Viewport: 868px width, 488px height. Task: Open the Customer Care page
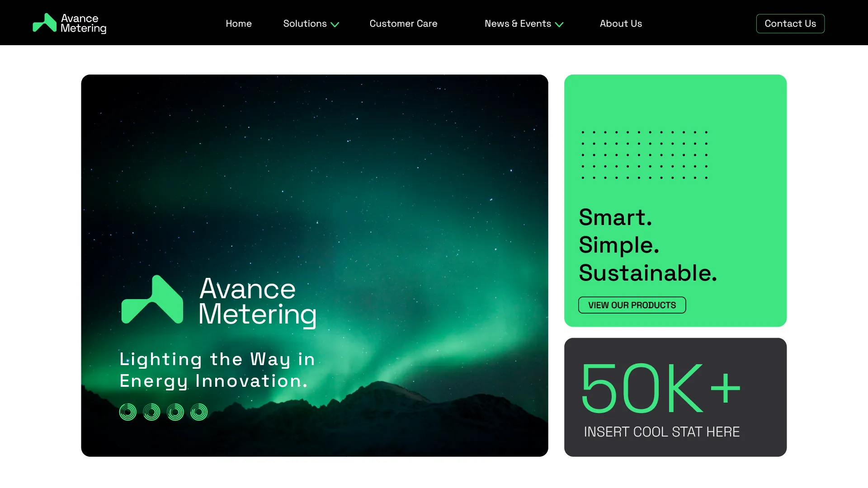coord(403,23)
